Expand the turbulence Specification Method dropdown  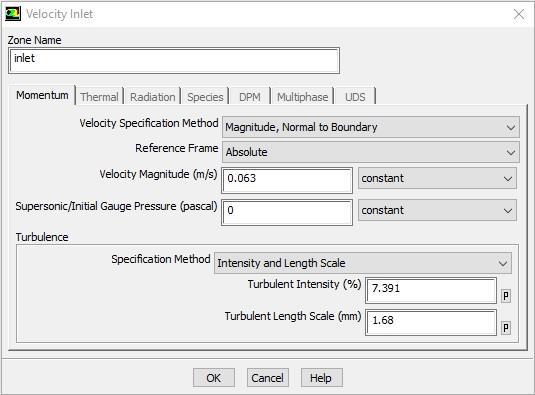coord(363,263)
